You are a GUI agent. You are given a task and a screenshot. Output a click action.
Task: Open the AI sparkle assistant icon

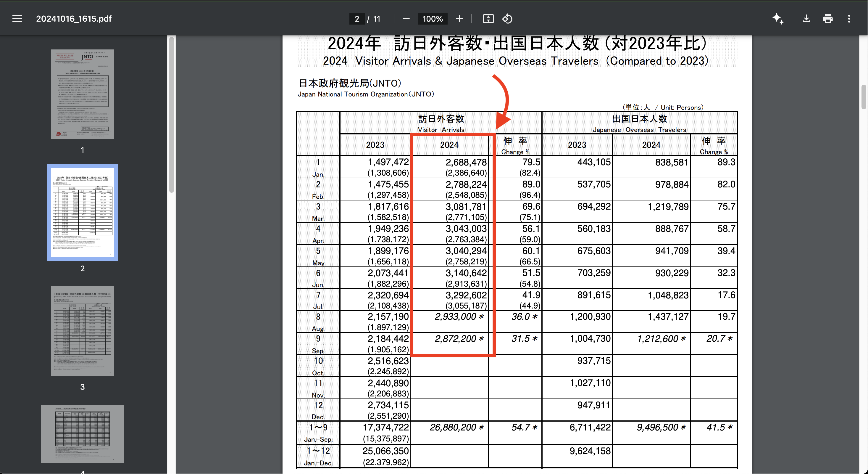click(778, 19)
